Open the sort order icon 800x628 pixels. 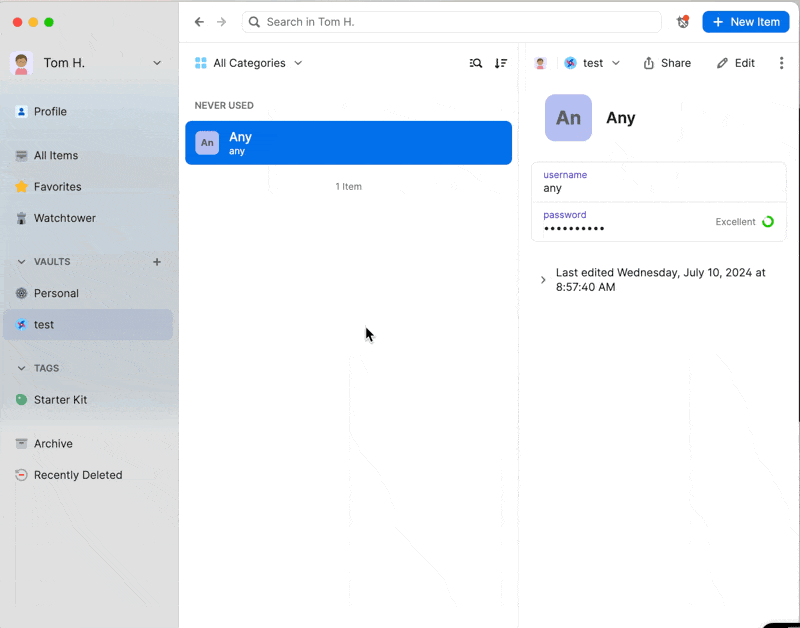tap(501, 63)
